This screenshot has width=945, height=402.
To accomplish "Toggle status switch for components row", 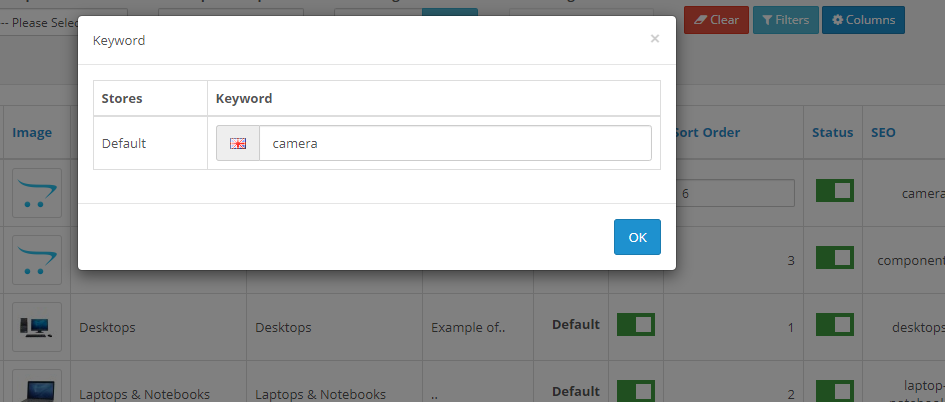I will point(834,258).
